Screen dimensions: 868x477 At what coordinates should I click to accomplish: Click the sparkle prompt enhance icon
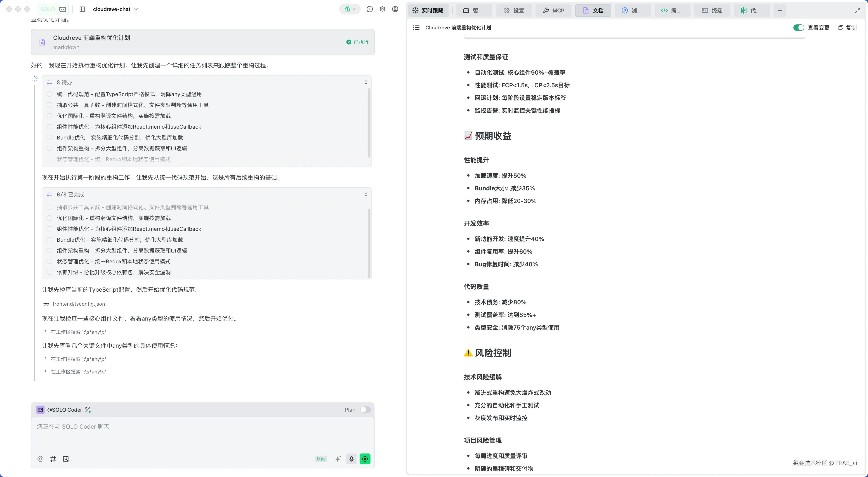tap(338, 459)
